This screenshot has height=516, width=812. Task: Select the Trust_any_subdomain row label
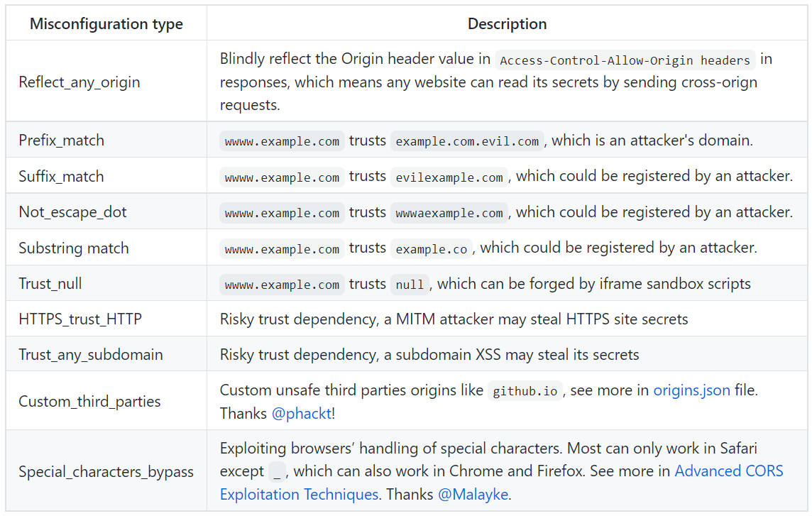coord(91,354)
